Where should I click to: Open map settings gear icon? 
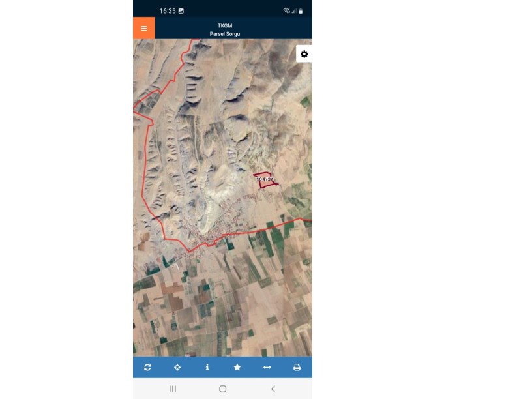click(x=304, y=54)
